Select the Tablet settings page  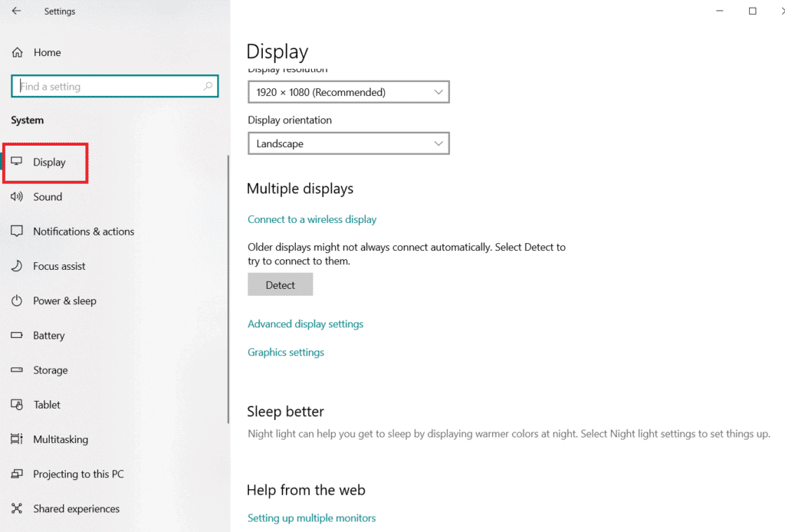(x=47, y=405)
